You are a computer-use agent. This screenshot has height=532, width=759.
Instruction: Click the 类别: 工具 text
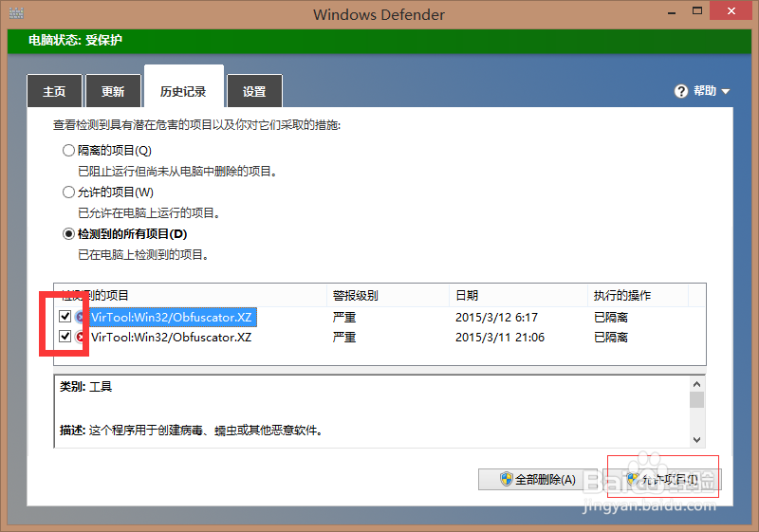(85, 387)
